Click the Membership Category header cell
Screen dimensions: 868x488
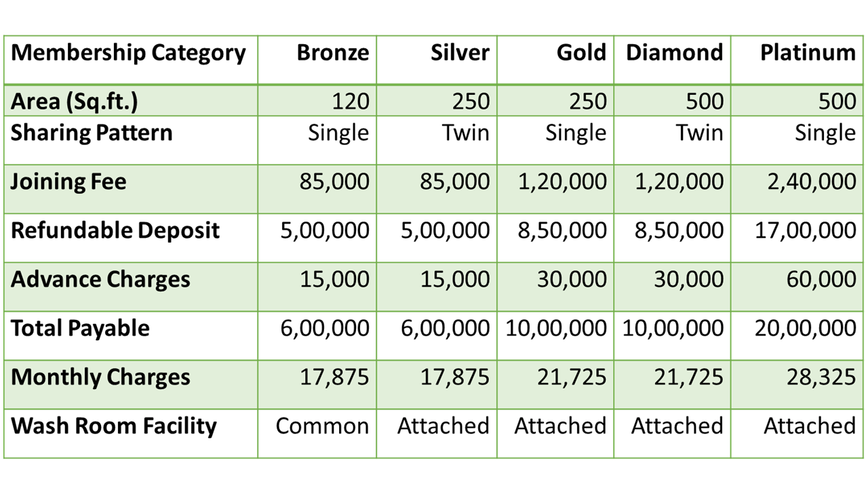coord(131,60)
